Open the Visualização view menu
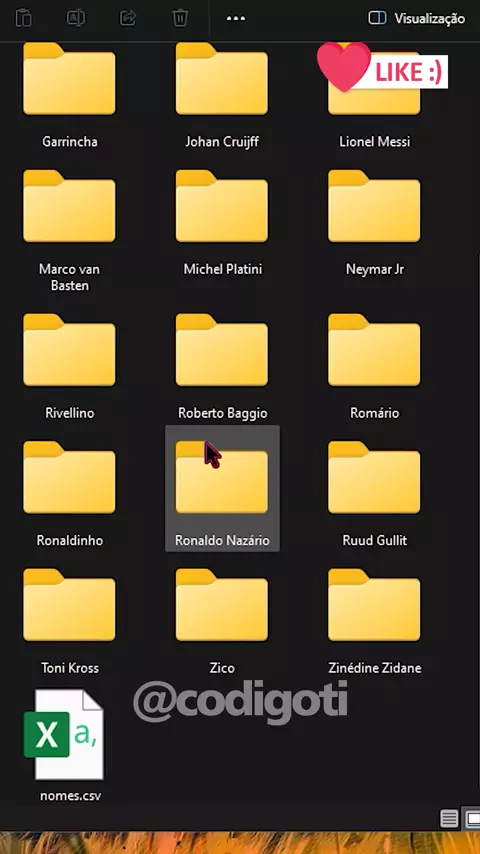This screenshot has width=480, height=854. pyautogui.click(x=417, y=19)
